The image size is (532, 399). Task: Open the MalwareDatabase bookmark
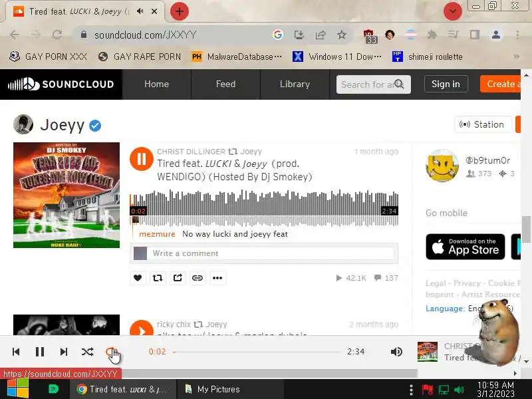click(237, 57)
